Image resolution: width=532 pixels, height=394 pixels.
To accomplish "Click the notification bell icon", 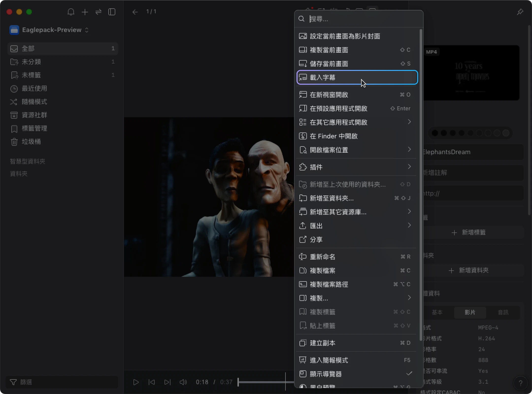I will click(x=71, y=12).
